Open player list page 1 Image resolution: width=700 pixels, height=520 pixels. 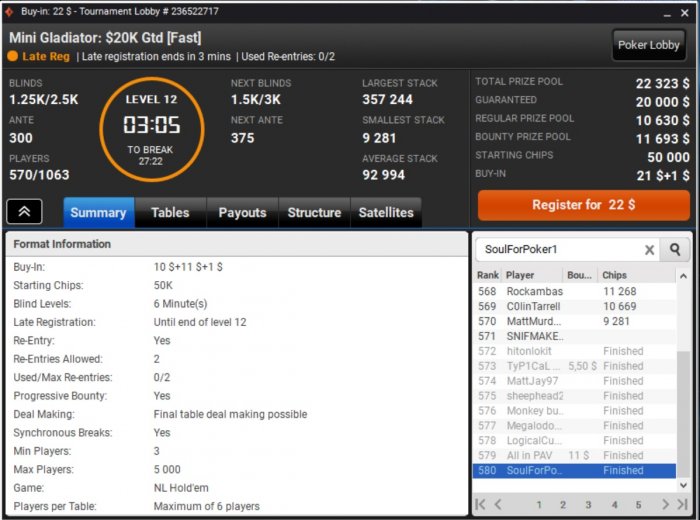[539, 505]
